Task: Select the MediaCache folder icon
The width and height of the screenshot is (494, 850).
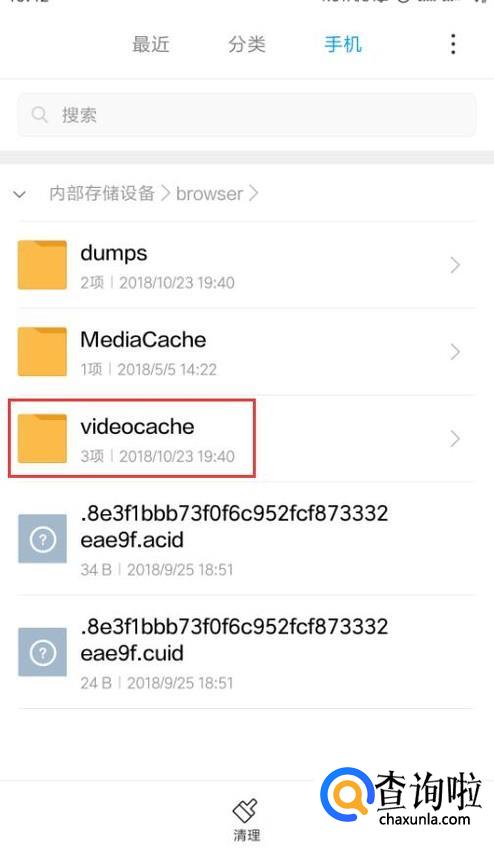Action: pos(42,351)
